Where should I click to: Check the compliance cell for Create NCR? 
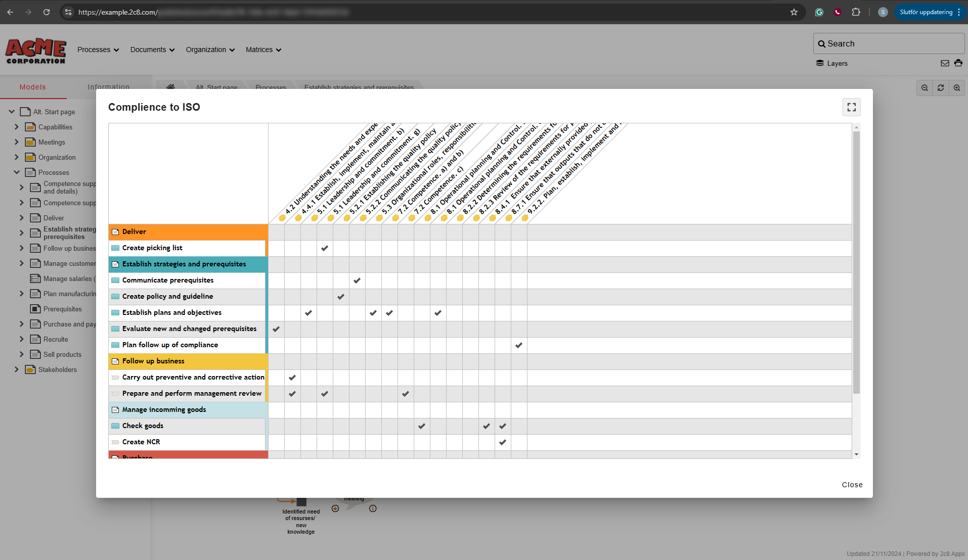[x=503, y=442]
